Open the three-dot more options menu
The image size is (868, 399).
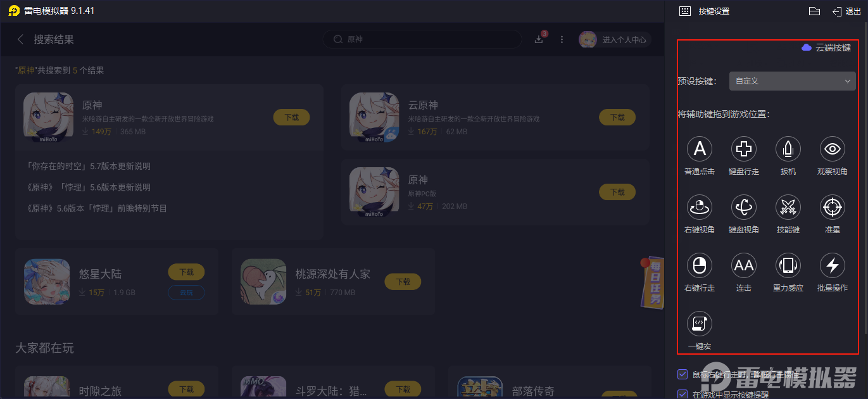point(562,39)
